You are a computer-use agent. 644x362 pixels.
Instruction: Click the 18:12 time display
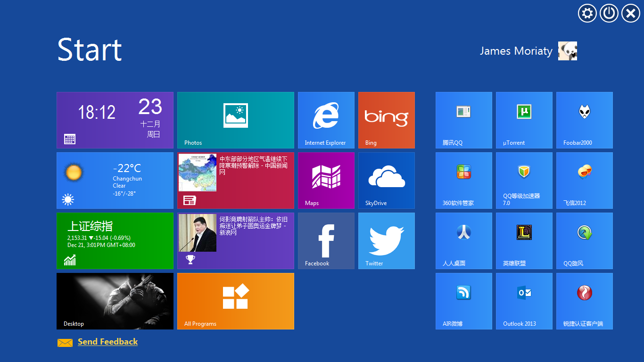97,112
